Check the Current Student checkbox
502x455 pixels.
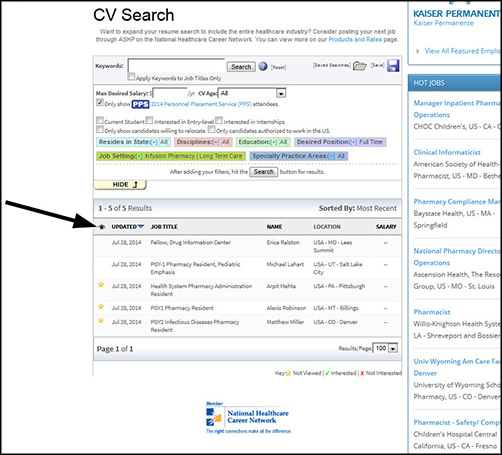[x=100, y=120]
